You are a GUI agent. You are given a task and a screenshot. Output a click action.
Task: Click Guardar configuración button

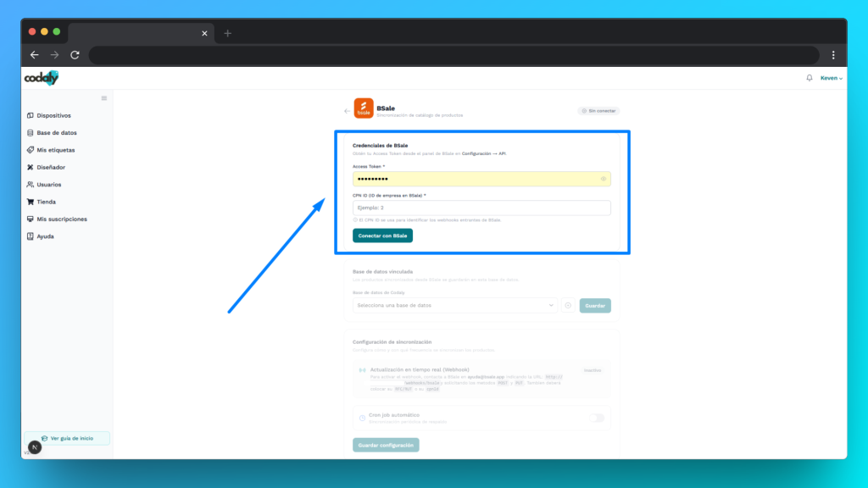pos(386,445)
